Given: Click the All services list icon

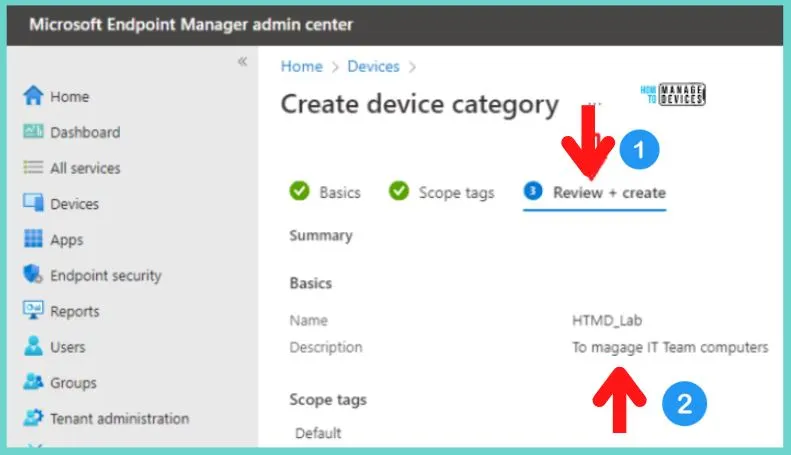Looking at the screenshot, I should tap(33, 167).
